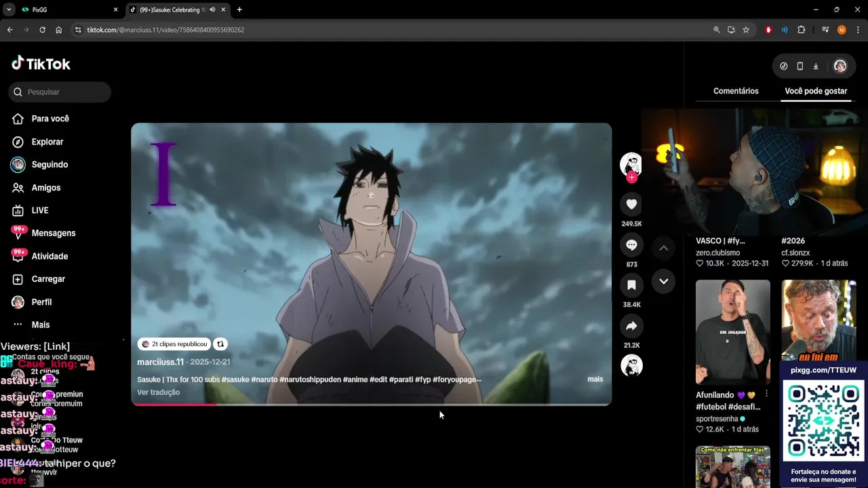Click the phone app icon in the top pill
The height and width of the screenshot is (488, 868).
(800, 66)
